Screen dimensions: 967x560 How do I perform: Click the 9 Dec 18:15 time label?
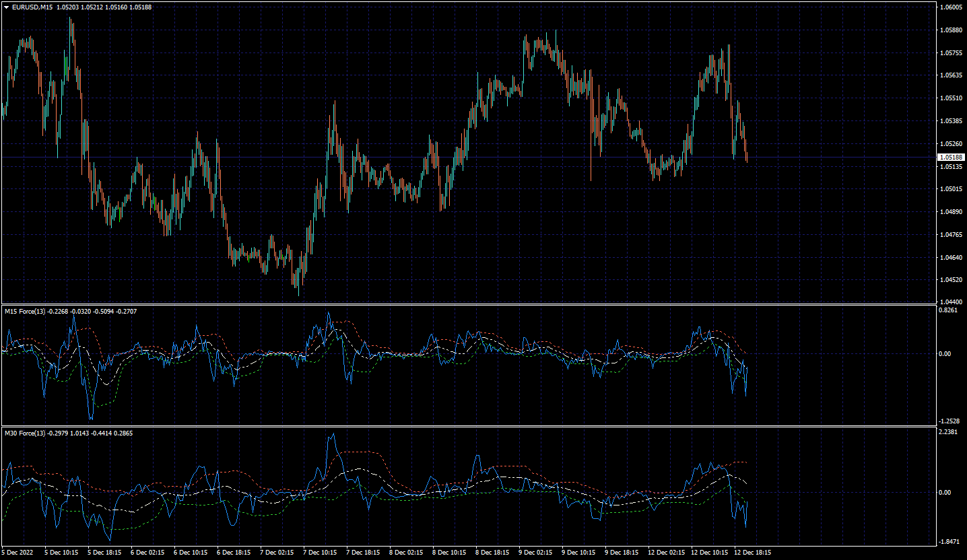pyautogui.click(x=623, y=553)
